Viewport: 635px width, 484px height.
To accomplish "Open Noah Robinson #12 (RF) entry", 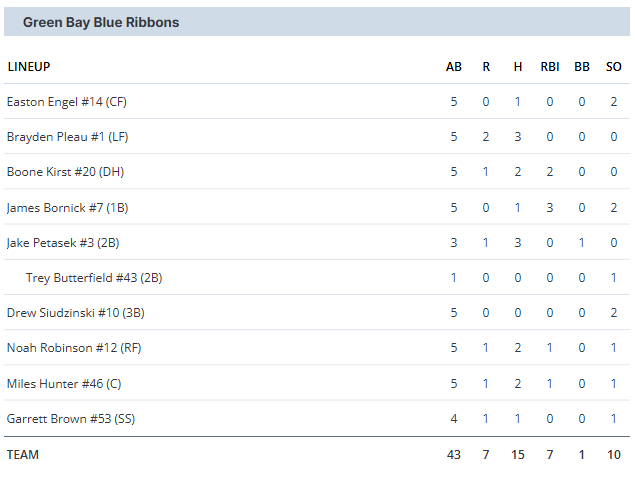I will click(x=74, y=348).
